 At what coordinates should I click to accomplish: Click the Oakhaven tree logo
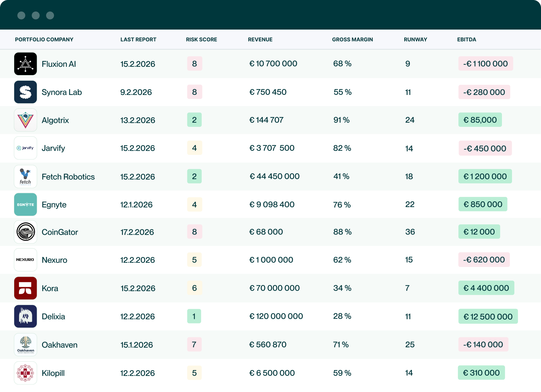[x=25, y=345]
